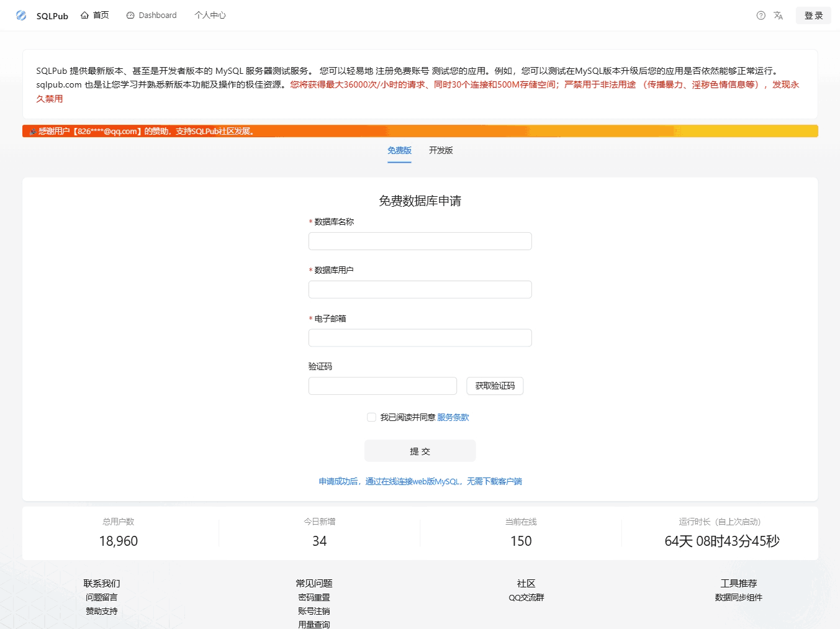Click the online web MySQL connection link
Screen dimensions: 840x629
click(420, 481)
